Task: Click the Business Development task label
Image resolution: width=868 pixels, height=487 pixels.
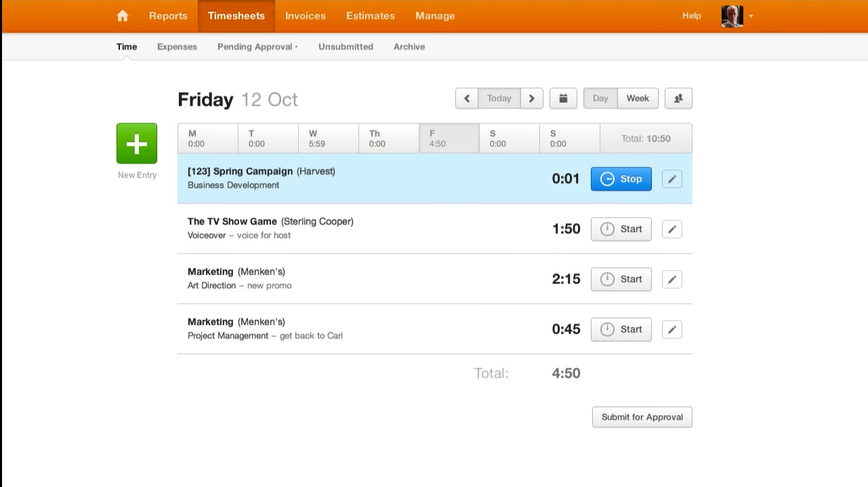Action: 234,185
